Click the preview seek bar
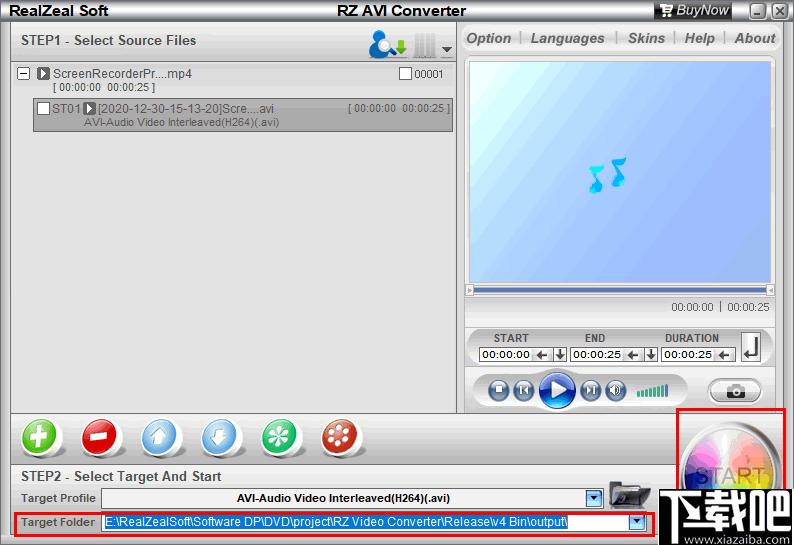The height and width of the screenshot is (545, 794). click(620, 290)
